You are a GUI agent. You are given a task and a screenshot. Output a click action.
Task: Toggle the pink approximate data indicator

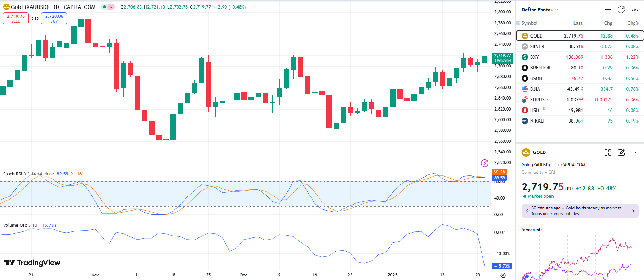click(x=111, y=7)
